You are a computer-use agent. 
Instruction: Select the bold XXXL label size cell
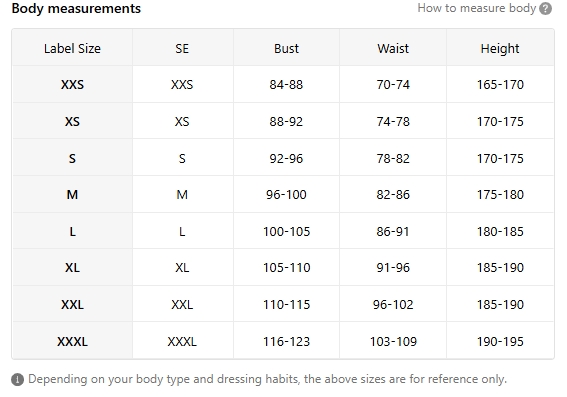(x=72, y=341)
